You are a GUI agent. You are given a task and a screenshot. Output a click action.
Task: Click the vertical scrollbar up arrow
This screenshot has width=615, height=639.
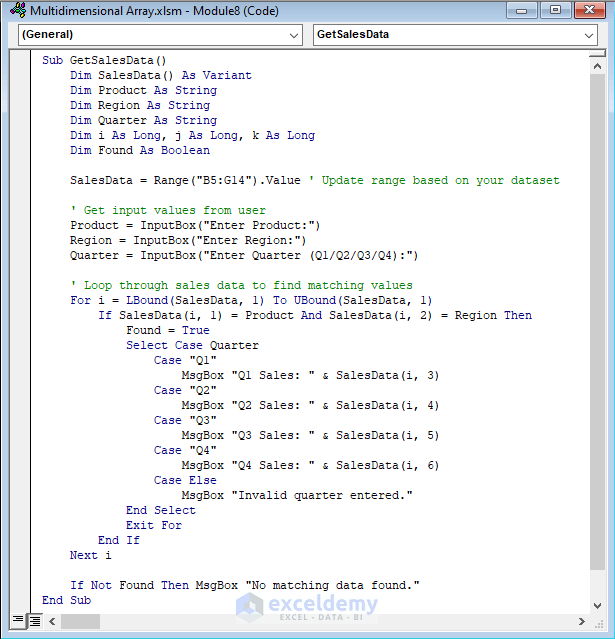597,66
